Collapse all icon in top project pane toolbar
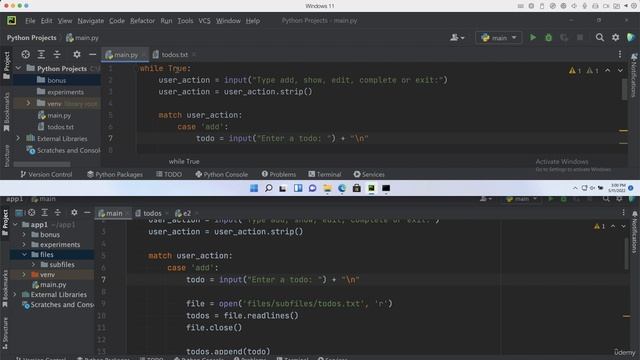Viewport: 640px width, 360px height. click(x=57, y=54)
